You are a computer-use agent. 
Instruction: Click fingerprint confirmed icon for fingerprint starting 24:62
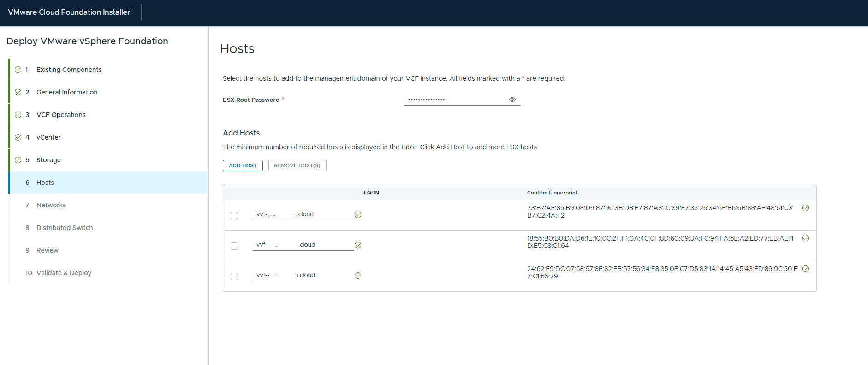(805, 269)
